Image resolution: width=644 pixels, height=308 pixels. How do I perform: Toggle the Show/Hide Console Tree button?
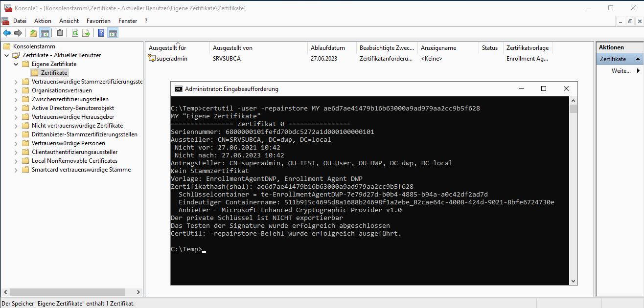point(45,33)
